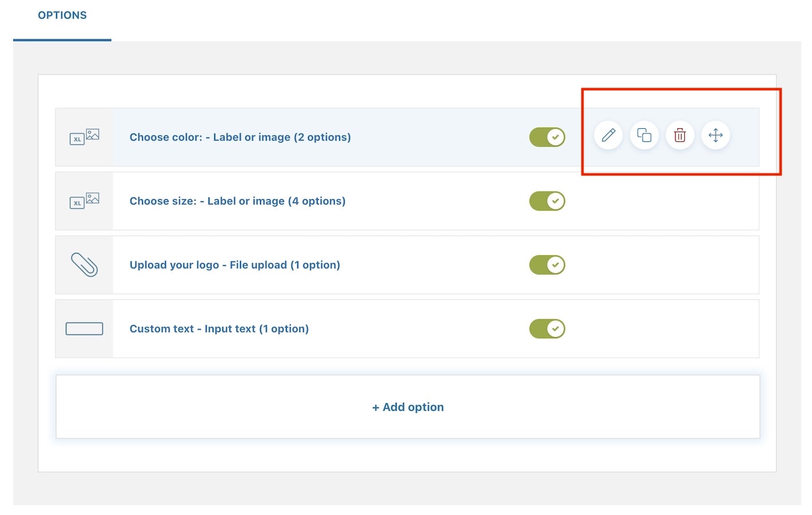Open 'Choose size: - Label or image (4 options)'

pos(237,201)
